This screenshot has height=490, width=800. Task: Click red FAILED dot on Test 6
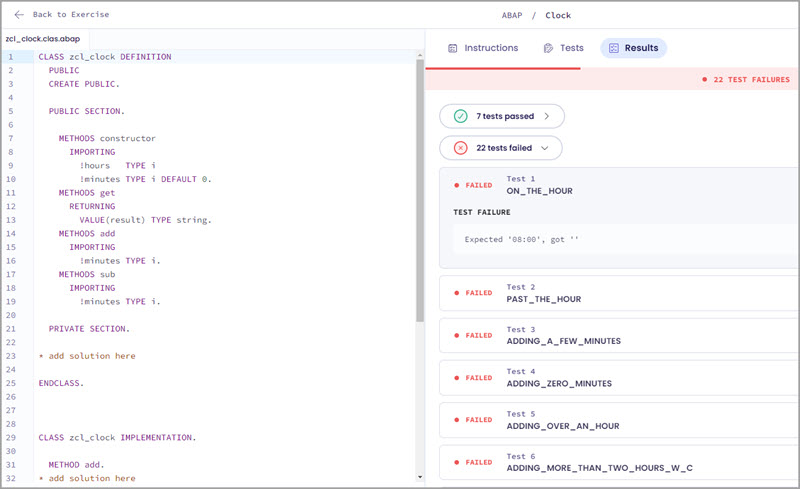click(x=457, y=462)
